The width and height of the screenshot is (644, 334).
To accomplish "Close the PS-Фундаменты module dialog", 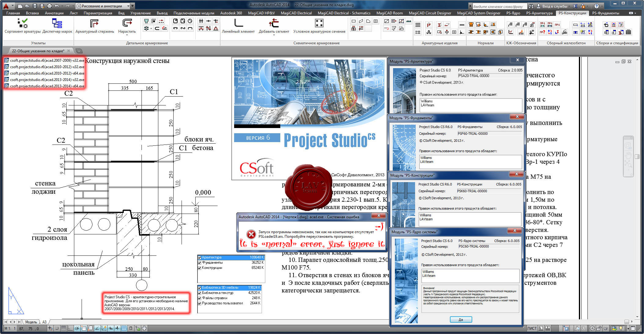I will pos(517,116).
